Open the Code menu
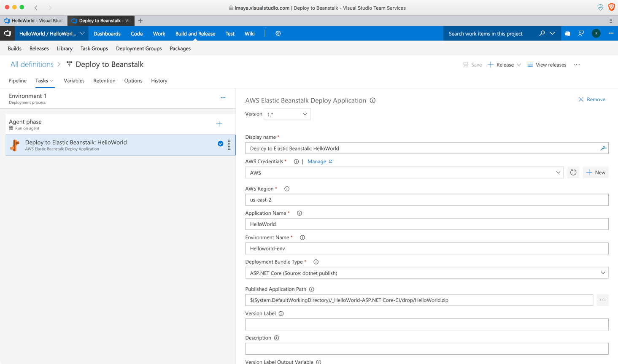 [137, 34]
